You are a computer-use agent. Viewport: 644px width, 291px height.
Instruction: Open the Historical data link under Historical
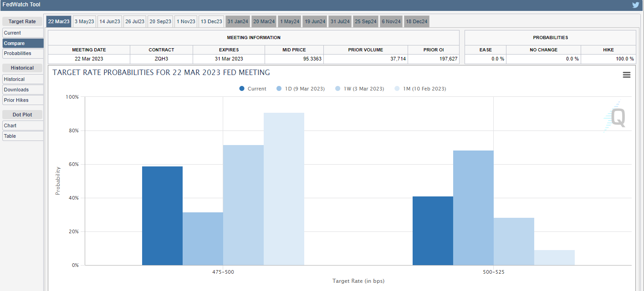point(23,79)
